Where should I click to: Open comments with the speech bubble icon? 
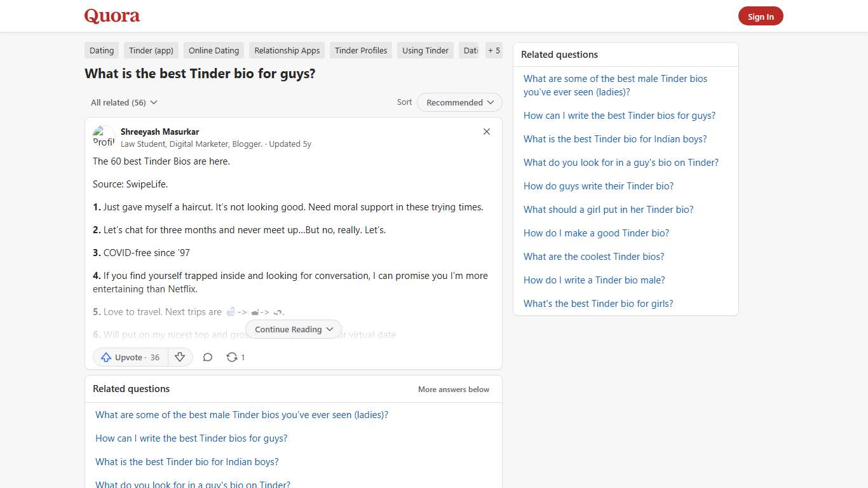(208, 357)
